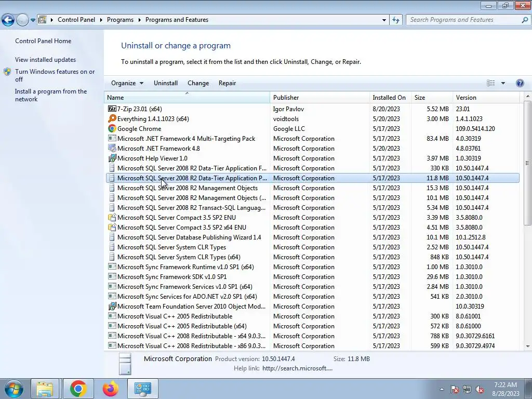Expand the address bar history dropdown
Viewport: 532px width, 399px height.
pyautogui.click(x=384, y=20)
